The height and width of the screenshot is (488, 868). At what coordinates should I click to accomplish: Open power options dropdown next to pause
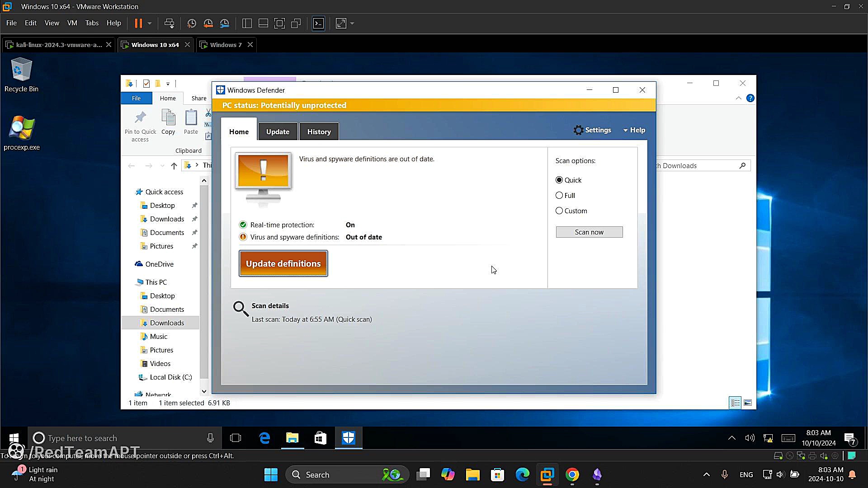[150, 23]
